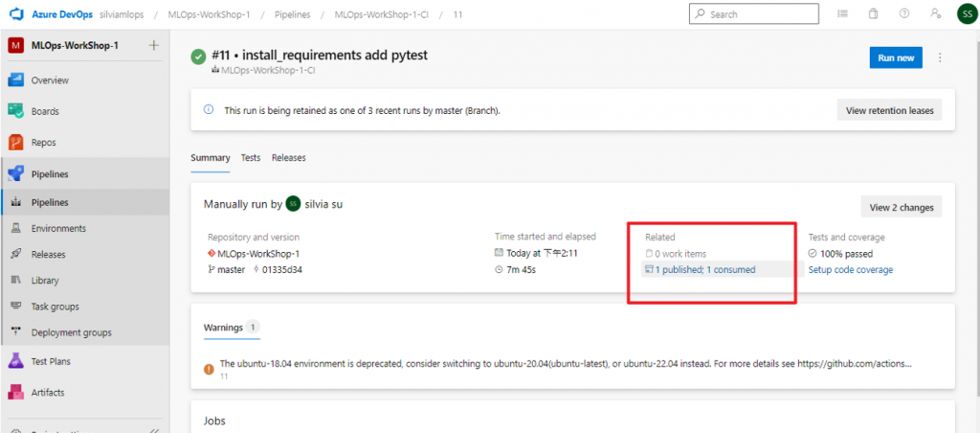
Task: Expand the Warnings section
Action: tap(232, 328)
